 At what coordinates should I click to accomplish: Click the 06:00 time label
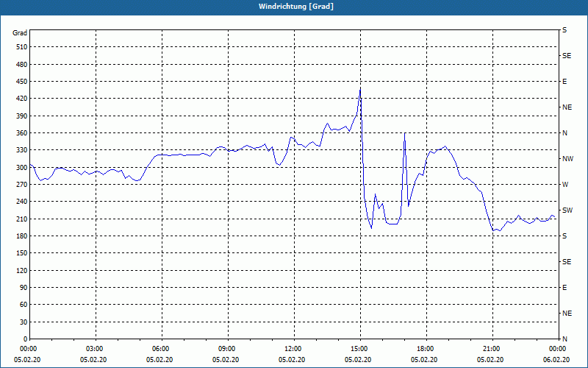point(162,349)
